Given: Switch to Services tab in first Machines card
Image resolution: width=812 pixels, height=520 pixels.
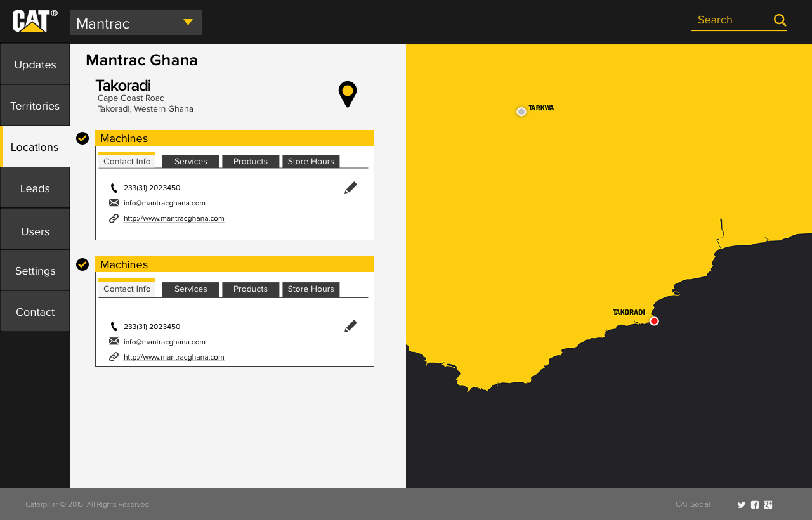Looking at the screenshot, I should (190, 162).
